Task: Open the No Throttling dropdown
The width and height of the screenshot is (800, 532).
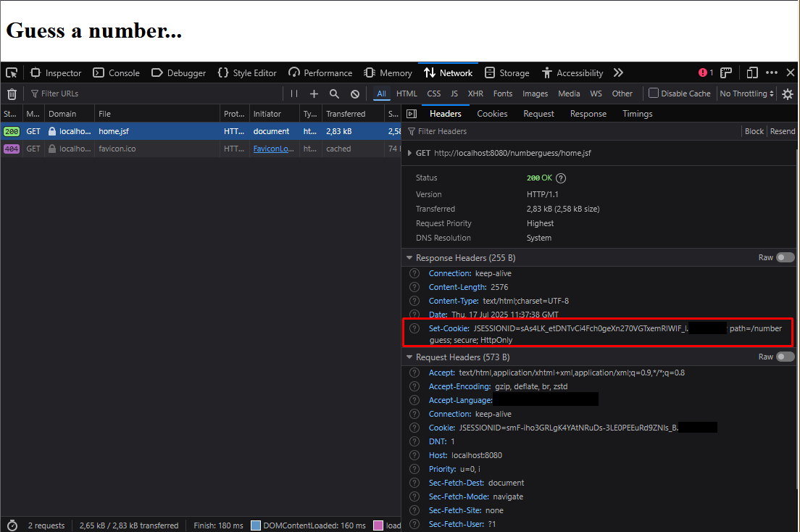Action: [x=746, y=93]
